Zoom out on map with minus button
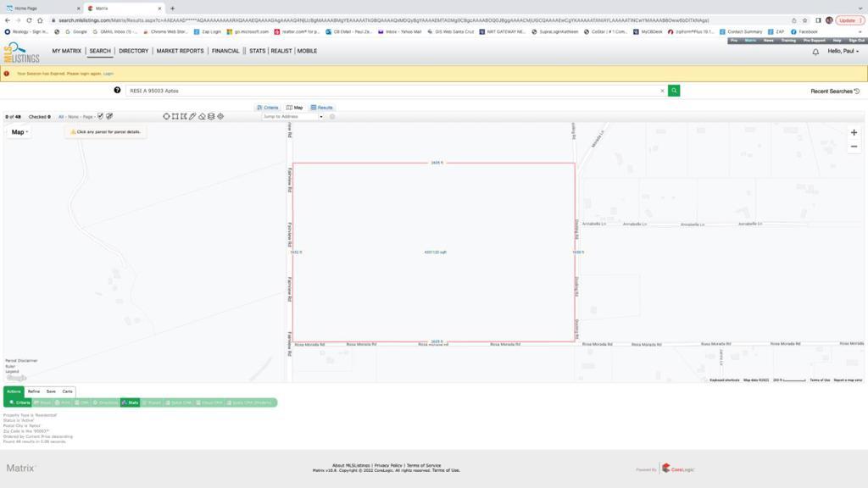This screenshot has width=868, height=488. [854, 147]
